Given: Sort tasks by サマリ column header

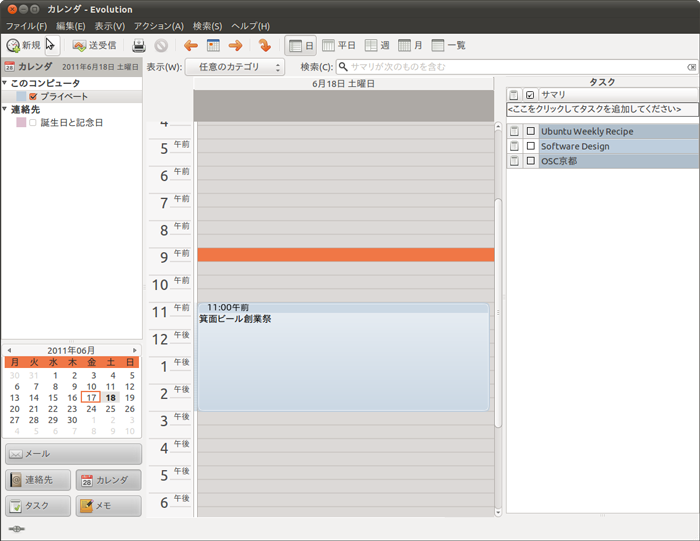Looking at the screenshot, I should pos(618,95).
